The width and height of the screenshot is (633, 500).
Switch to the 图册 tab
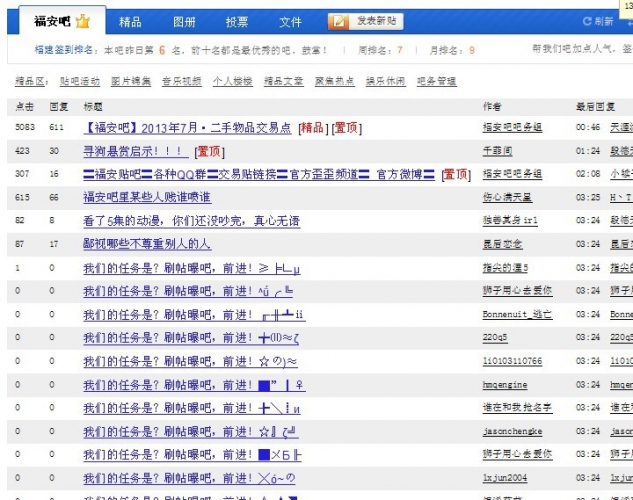click(184, 21)
